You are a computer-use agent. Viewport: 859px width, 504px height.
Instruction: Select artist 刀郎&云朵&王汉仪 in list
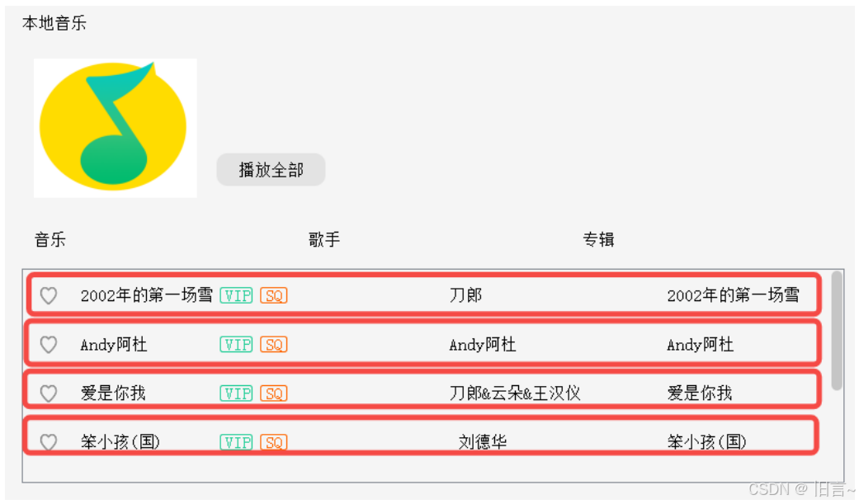pos(514,393)
